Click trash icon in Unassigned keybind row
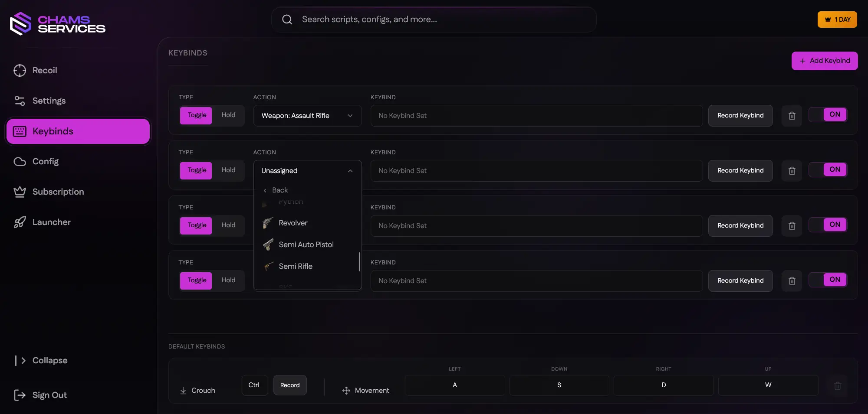The image size is (868, 414). click(x=792, y=171)
